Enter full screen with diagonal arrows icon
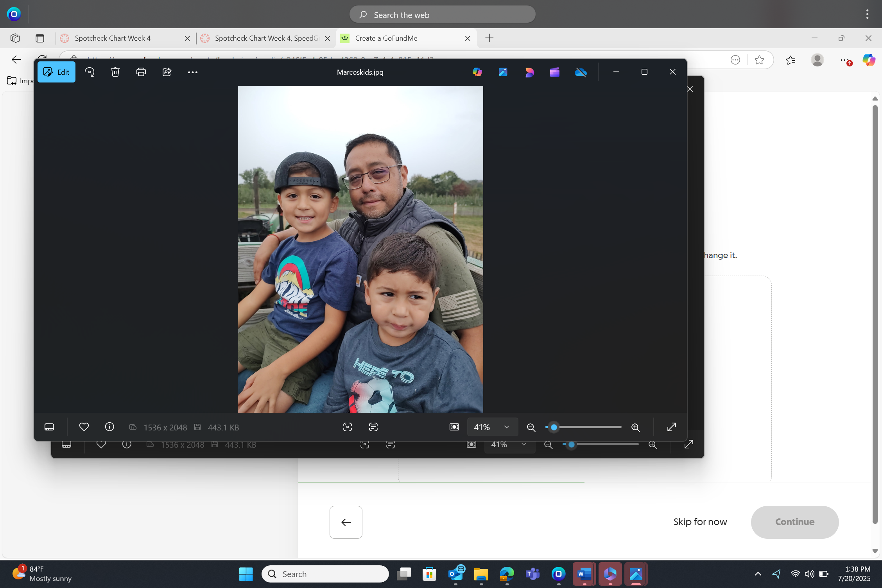Viewport: 882px width, 588px height. (671, 427)
